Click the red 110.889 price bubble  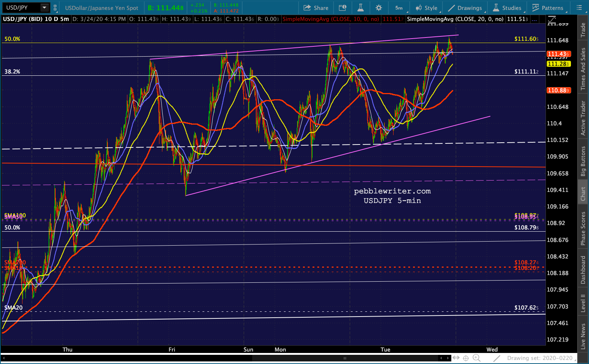coord(559,90)
